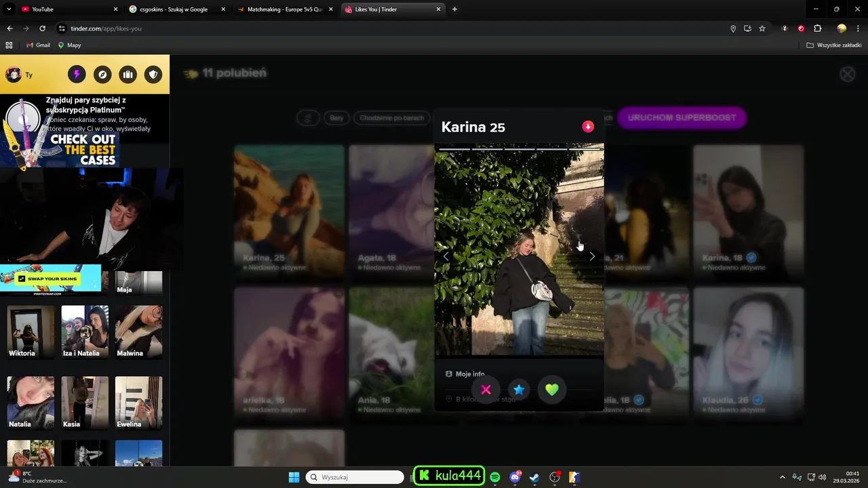
Task: Open Wszystkie zakładki bookmarks folder
Action: point(834,45)
